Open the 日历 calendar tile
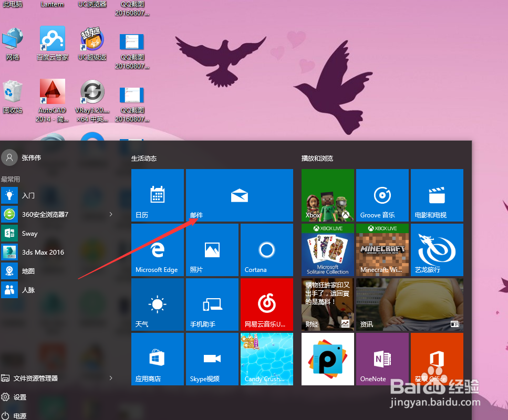 (158, 195)
